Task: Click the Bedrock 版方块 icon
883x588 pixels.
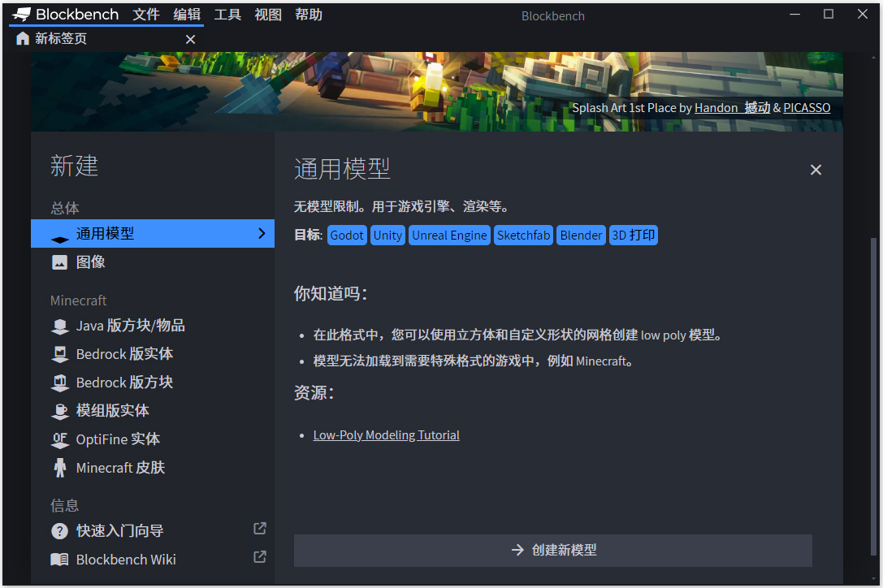Action: pyautogui.click(x=60, y=382)
